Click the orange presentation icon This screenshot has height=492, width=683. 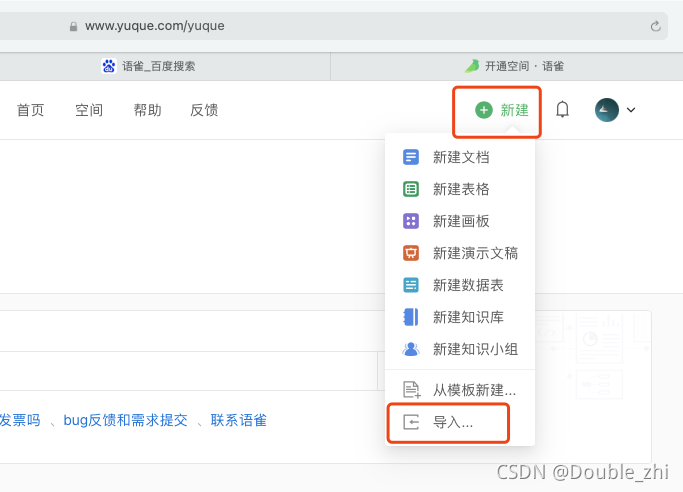tap(411, 253)
